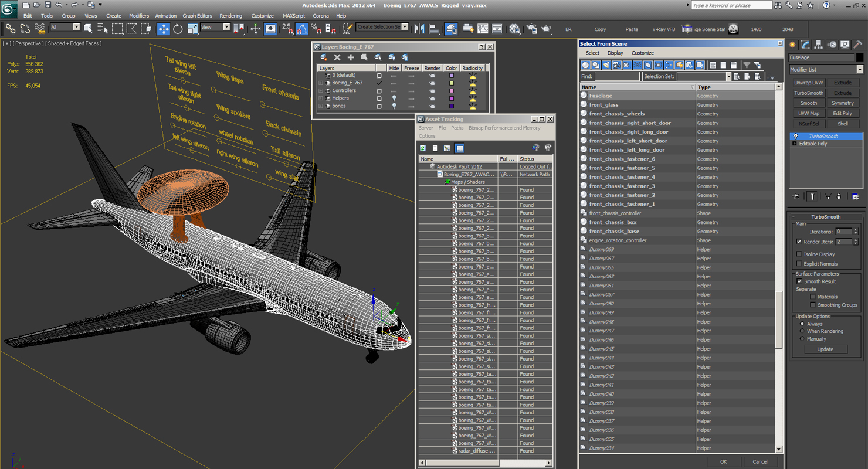Open Hierarchy tab in command panel
Image resolution: width=868 pixels, height=469 pixels.
pyautogui.click(x=819, y=45)
